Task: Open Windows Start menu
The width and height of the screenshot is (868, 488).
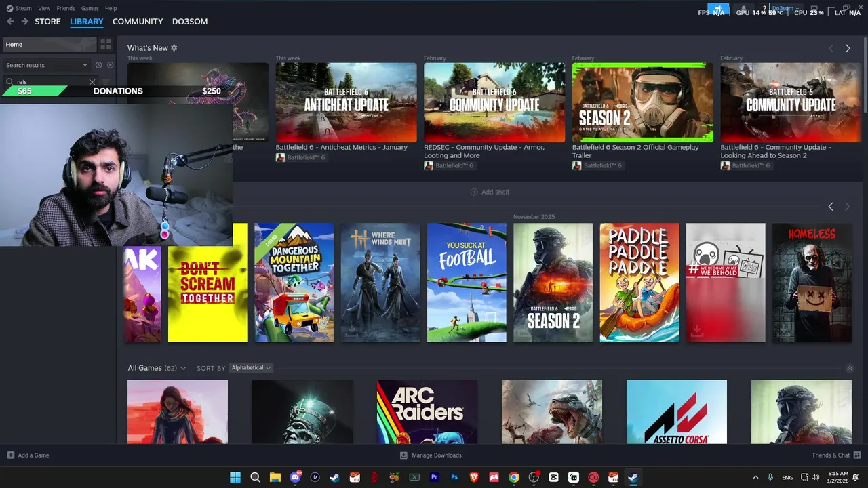Action: click(235, 477)
